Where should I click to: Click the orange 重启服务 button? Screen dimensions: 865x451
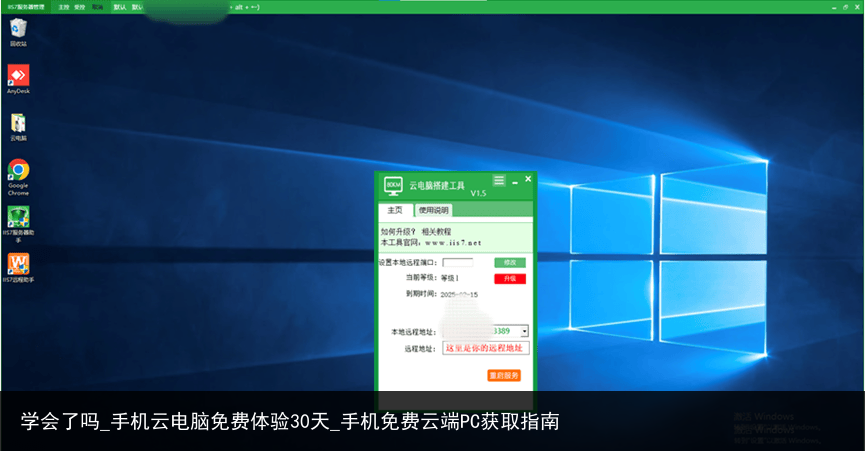click(x=504, y=375)
